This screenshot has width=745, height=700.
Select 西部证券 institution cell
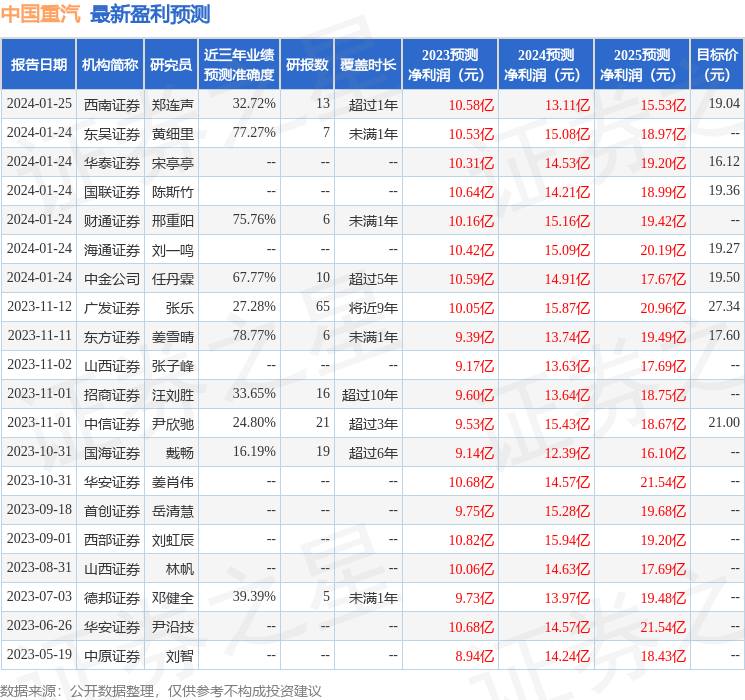(x=112, y=540)
